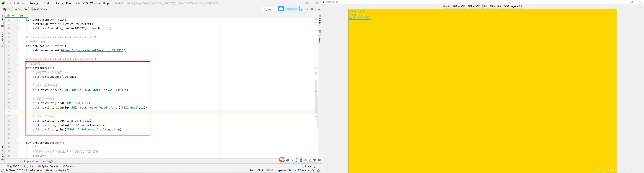Image resolution: width=644 pixels, height=173 pixels.
Task: Open the Project tool window
Action: (x=3, y=20)
